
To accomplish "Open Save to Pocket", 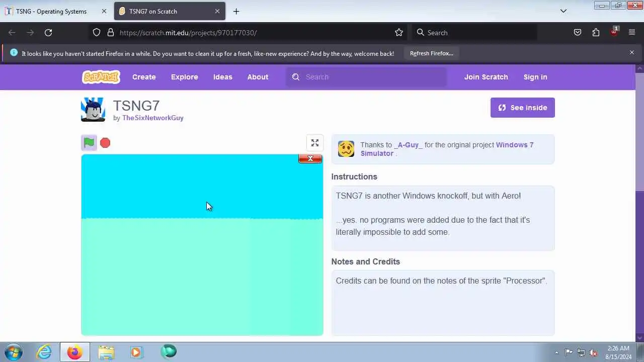I will tap(578, 33).
